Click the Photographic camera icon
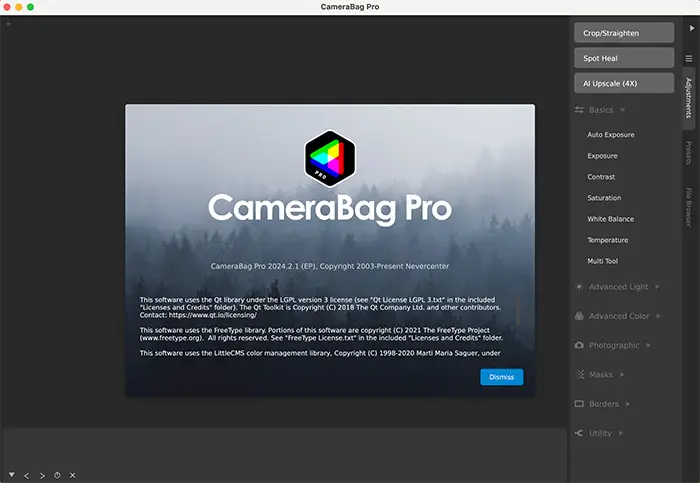Image resolution: width=700 pixels, height=483 pixels. (579, 345)
